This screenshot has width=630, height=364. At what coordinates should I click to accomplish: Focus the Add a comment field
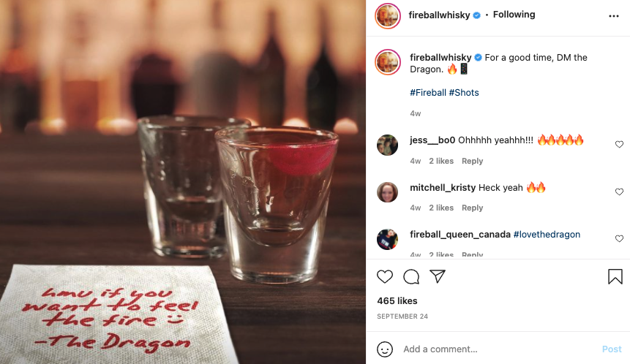pyautogui.click(x=498, y=349)
